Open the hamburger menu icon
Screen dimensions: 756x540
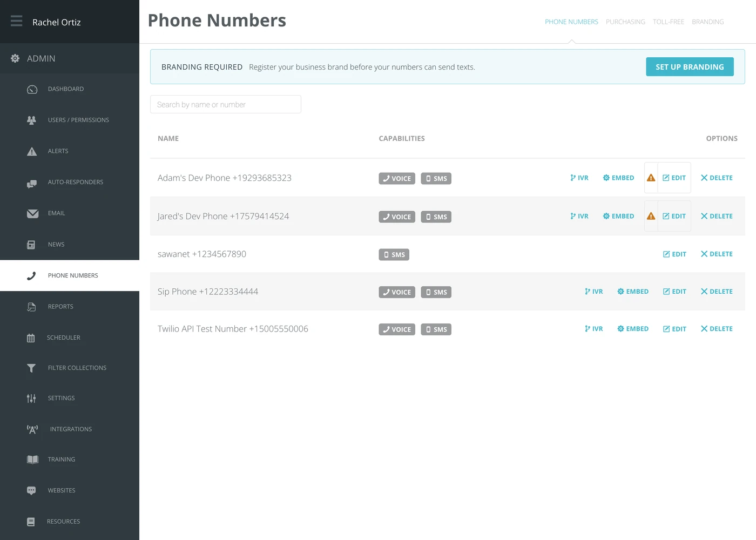coord(16,21)
